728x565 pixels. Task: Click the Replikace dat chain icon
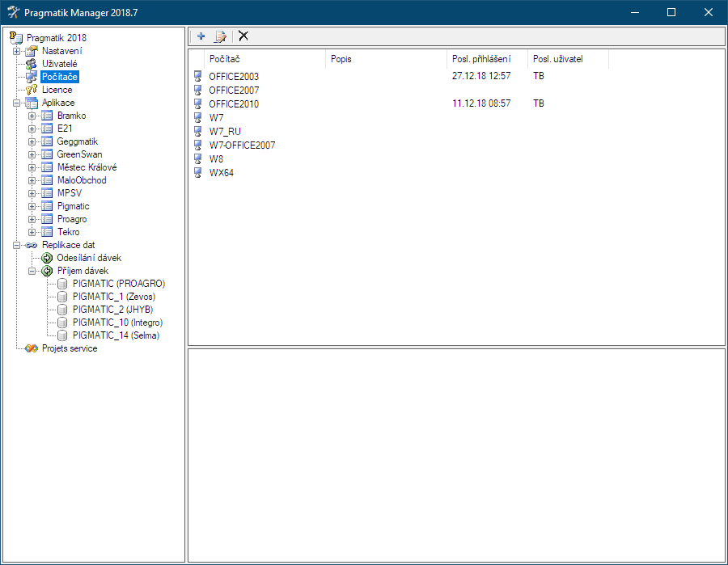pyautogui.click(x=31, y=245)
